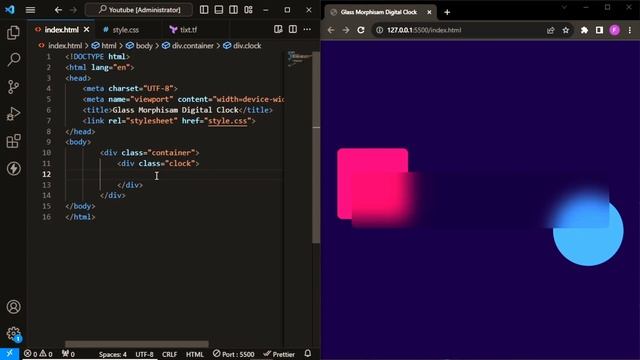The width and height of the screenshot is (640, 360).
Task: Go back in the browser
Action: [x=331, y=30]
